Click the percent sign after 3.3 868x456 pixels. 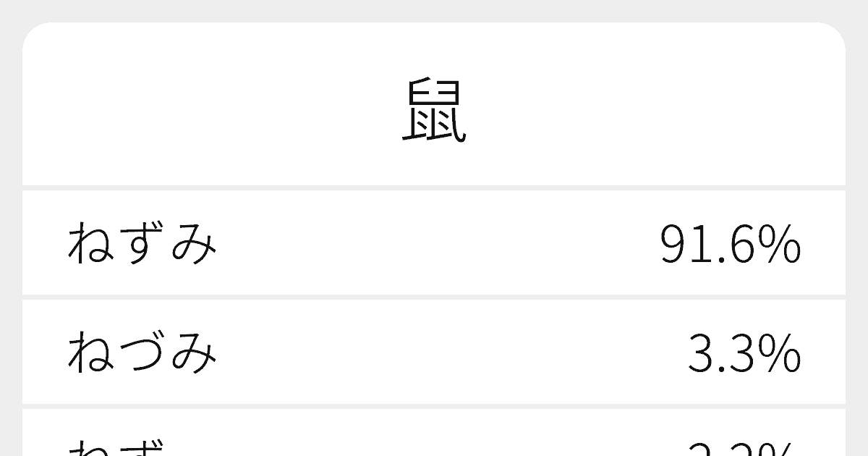click(x=780, y=353)
